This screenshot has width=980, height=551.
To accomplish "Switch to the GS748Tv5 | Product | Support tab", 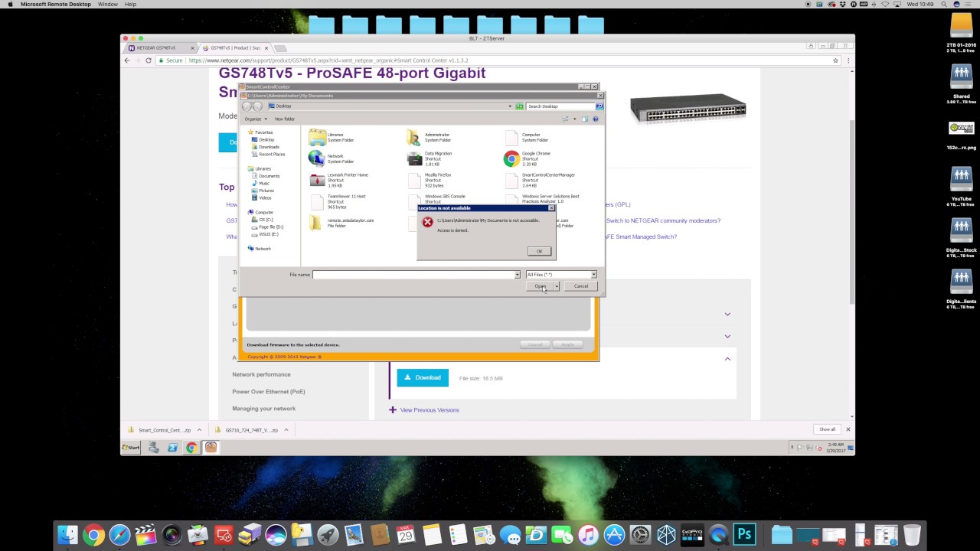I will point(237,47).
